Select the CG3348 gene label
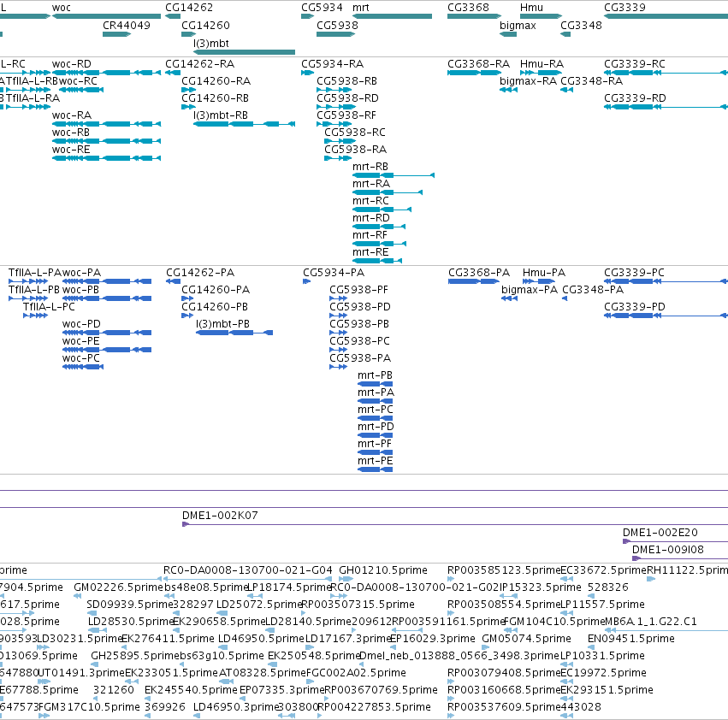The width and height of the screenshot is (728, 720). click(581, 26)
